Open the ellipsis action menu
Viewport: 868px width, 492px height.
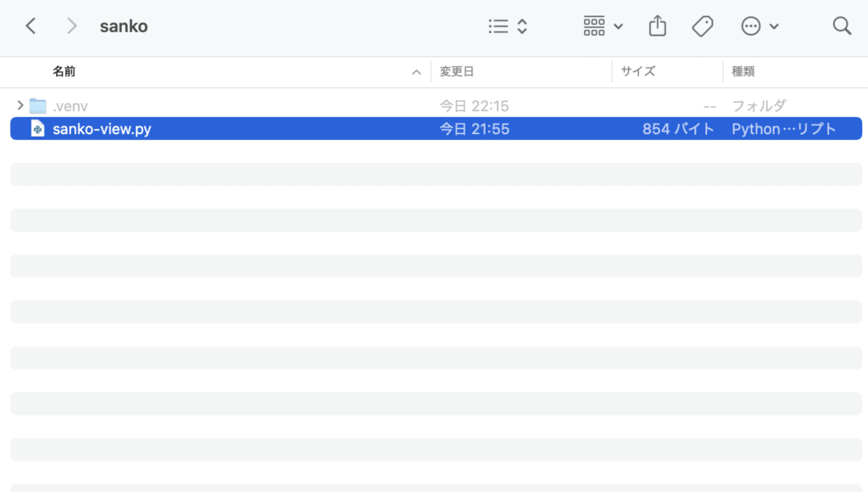click(751, 26)
